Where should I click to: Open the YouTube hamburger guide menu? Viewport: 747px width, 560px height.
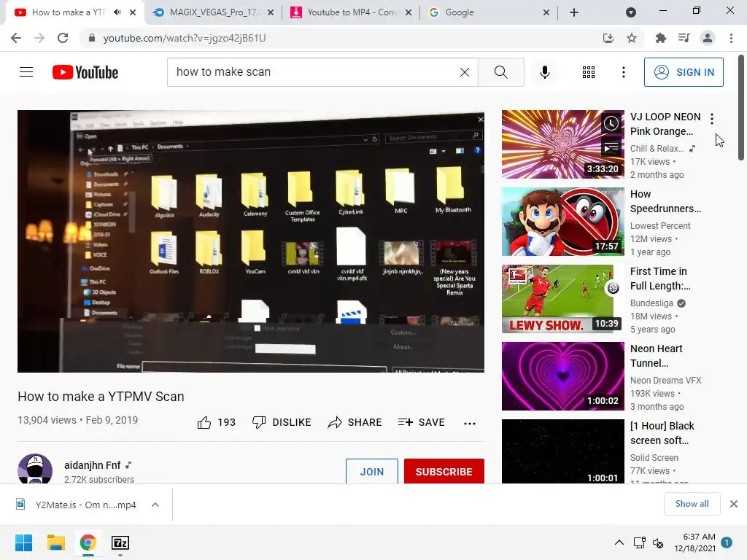tap(26, 72)
